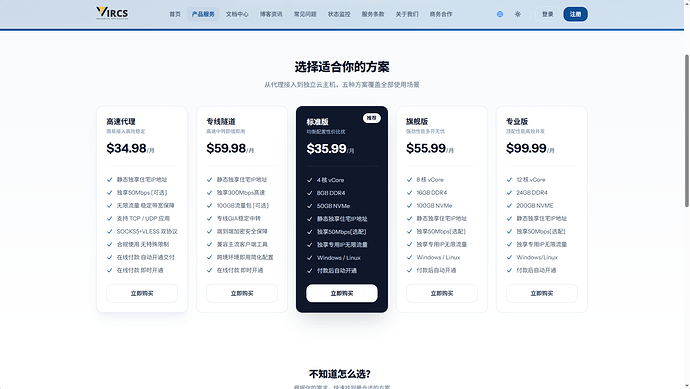Click the 专线隧道 plan title
The height and width of the screenshot is (389, 690).
220,121
